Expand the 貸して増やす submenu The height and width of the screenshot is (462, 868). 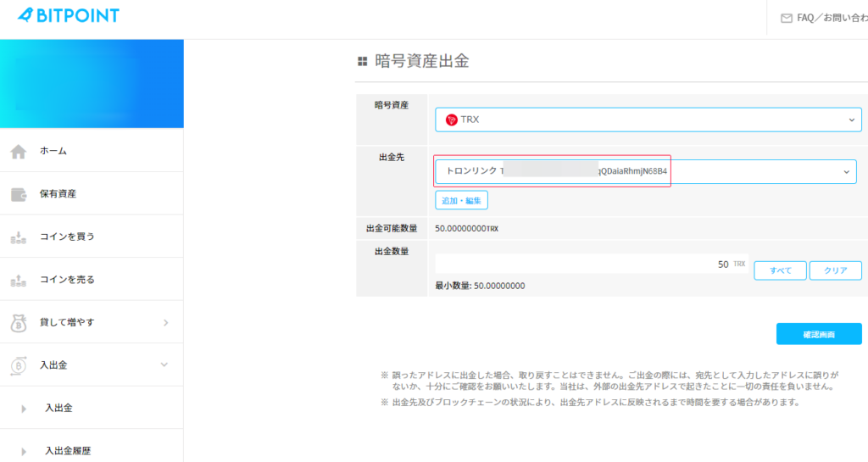tap(164, 323)
